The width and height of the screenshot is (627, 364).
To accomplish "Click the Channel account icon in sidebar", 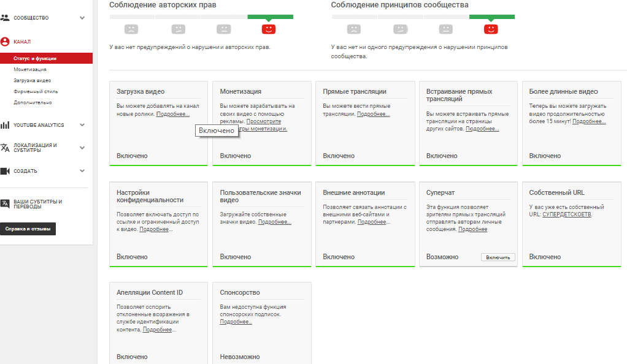I will pos(5,42).
